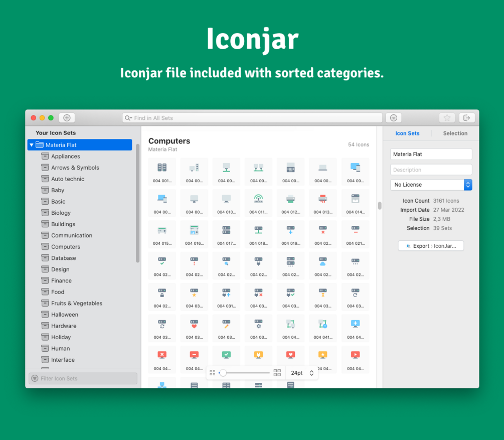This screenshot has width=504, height=440.
Task: Click the sidebar scrollbar
Action: [137, 203]
